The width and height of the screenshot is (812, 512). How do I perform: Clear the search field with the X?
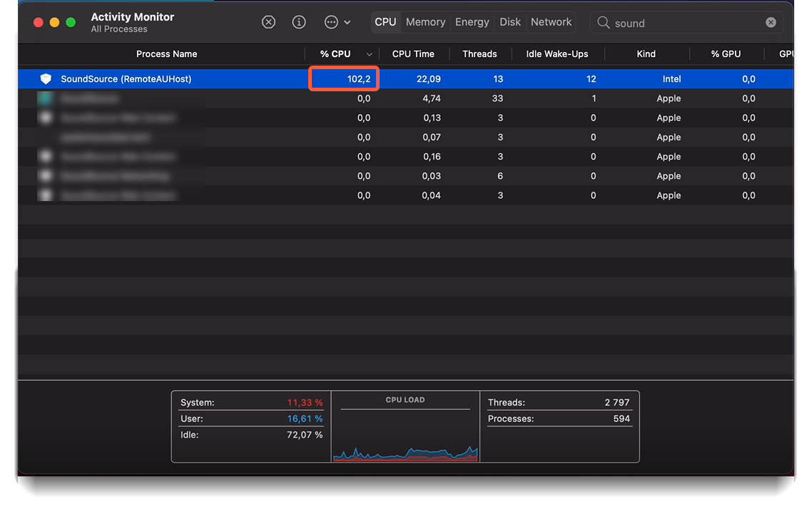pos(771,22)
